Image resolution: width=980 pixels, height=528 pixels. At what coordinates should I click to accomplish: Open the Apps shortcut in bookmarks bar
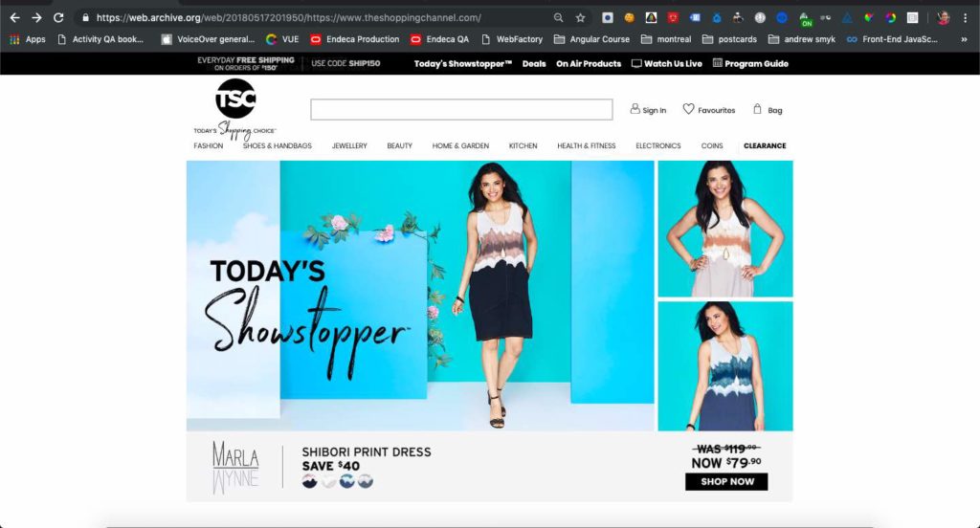pyautogui.click(x=28, y=39)
